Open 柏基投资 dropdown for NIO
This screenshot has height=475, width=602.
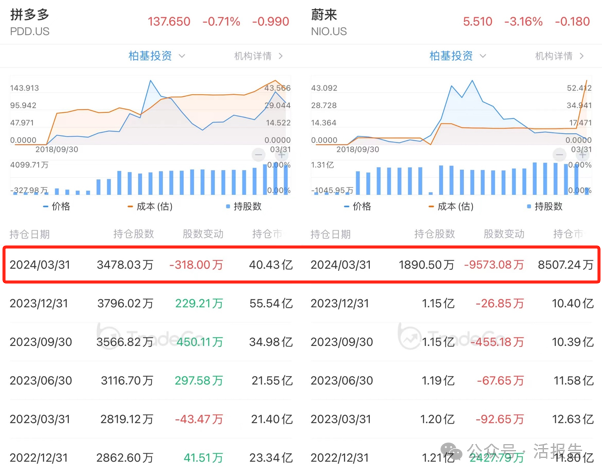click(x=458, y=56)
